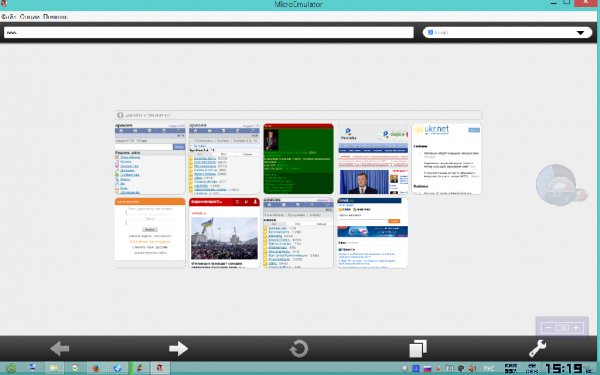The width and height of the screenshot is (600, 375).
Task: Open the tabs overview icon
Action: [418, 349]
